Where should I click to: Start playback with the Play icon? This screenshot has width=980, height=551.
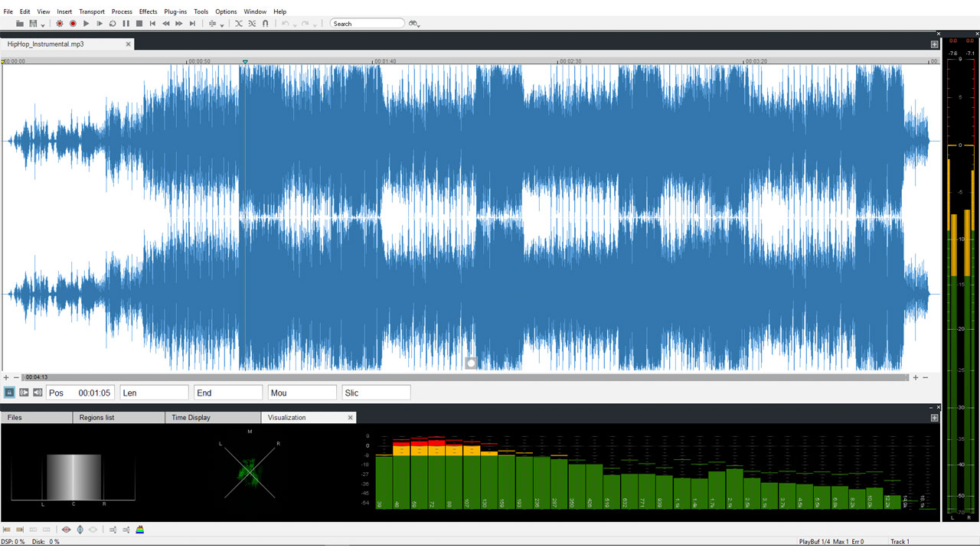[x=87, y=23]
